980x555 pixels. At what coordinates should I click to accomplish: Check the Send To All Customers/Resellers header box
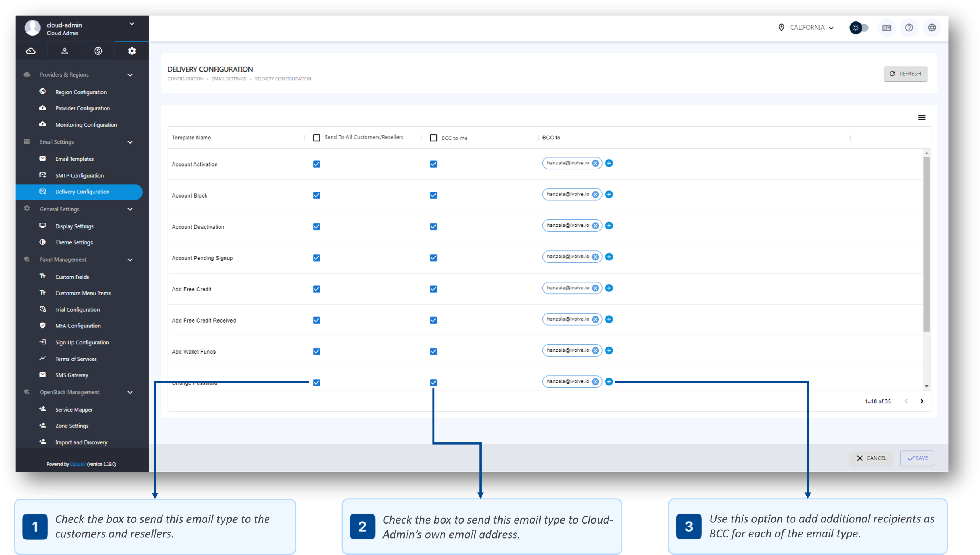pos(317,138)
